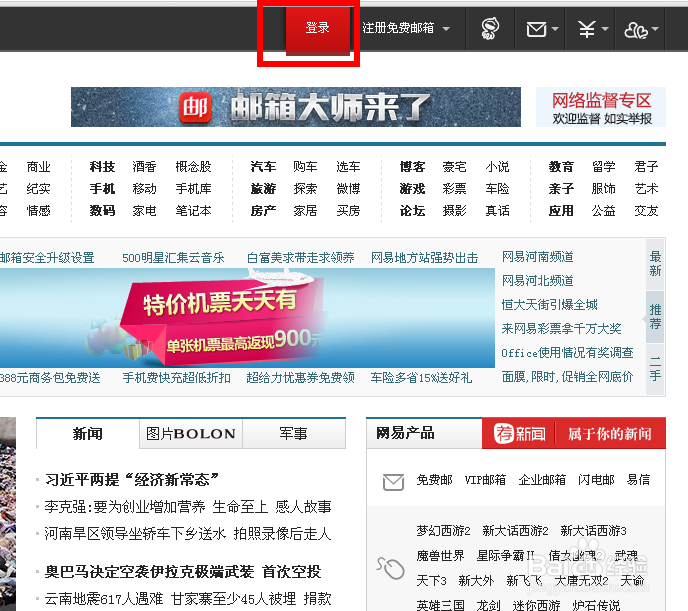Screen dimensions: 688x611
Task: Open 网易河南频道 link
Action: click(x=538, y=257)
